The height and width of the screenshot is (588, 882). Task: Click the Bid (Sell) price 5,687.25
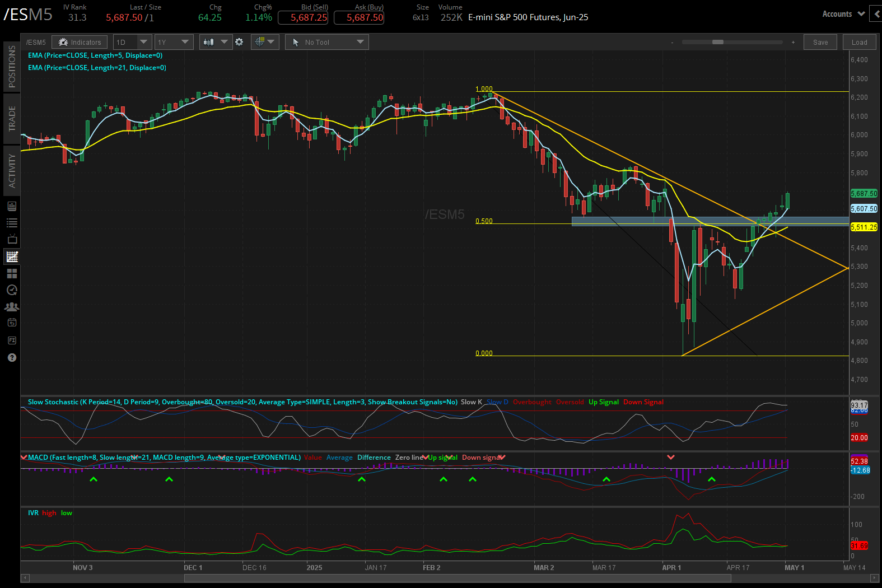(x=303, y=17)
